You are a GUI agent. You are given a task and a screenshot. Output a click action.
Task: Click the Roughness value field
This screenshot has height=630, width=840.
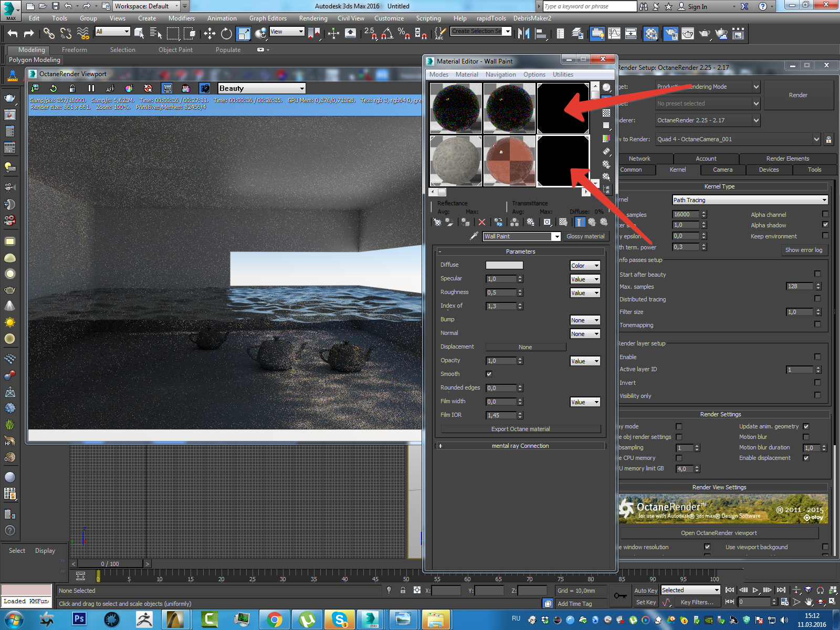501,292
